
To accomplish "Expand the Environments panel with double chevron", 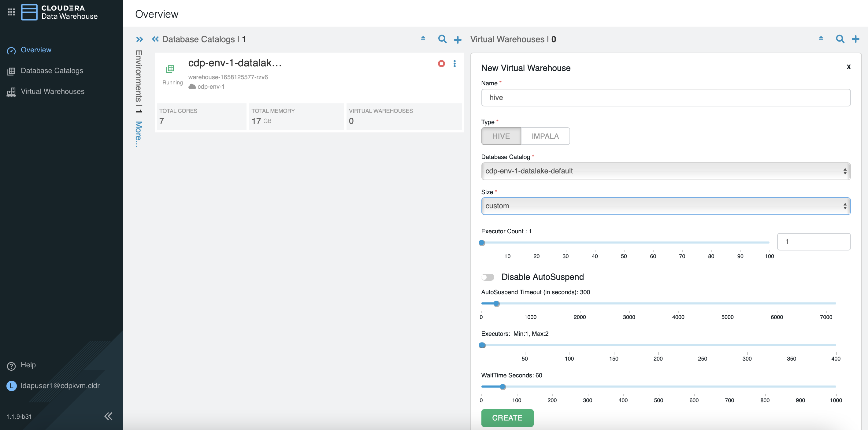I will (x=139, y=39).
